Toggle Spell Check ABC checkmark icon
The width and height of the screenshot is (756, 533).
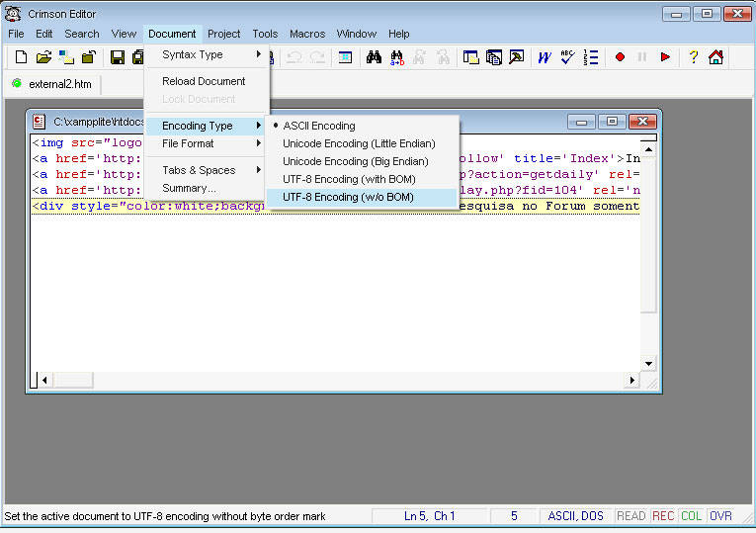point(567,57)
